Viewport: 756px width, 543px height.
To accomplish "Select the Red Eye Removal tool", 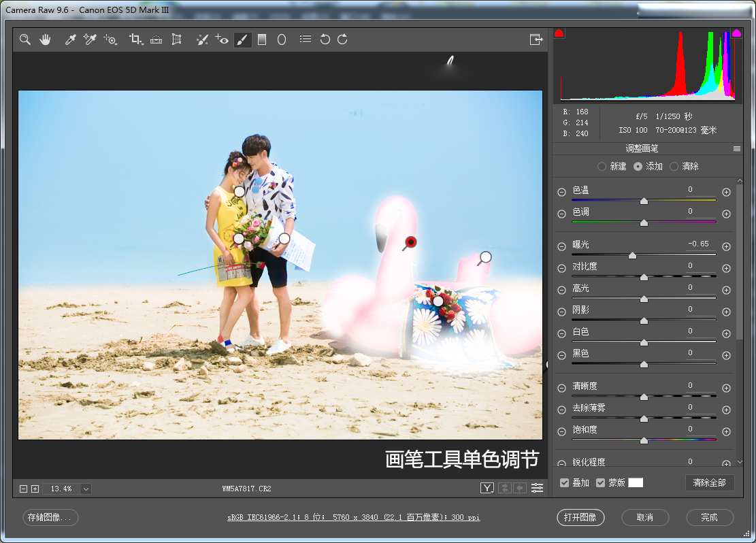I will tap(222, 39).
